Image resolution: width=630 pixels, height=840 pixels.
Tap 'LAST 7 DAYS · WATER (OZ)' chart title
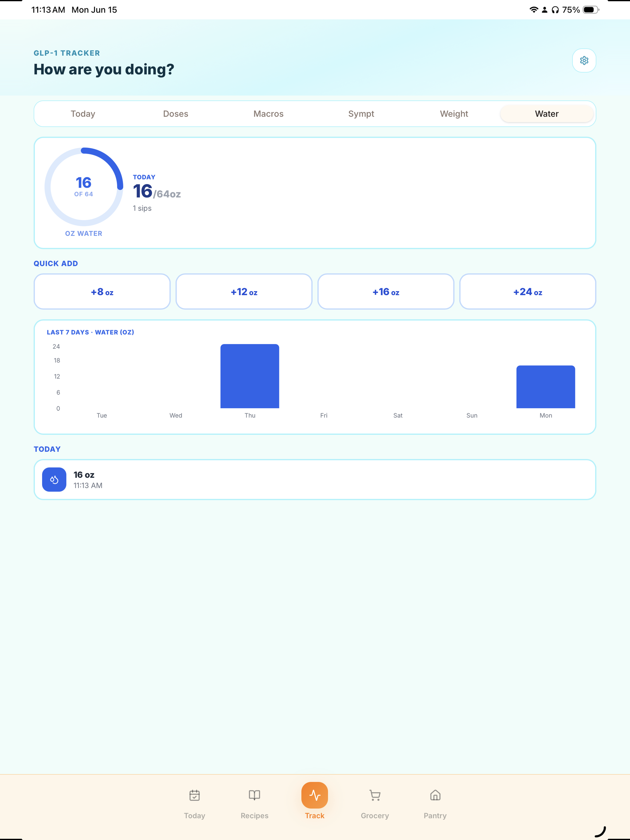point(90,332)
